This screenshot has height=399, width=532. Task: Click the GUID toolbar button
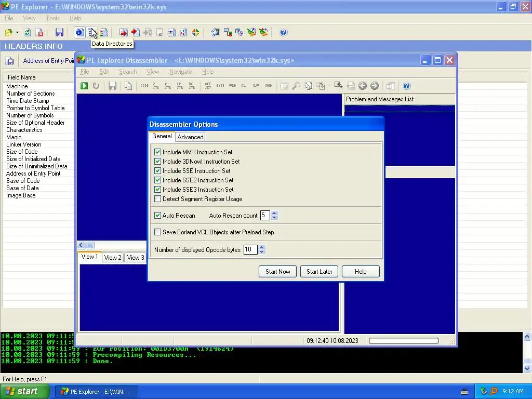[269, 86]
